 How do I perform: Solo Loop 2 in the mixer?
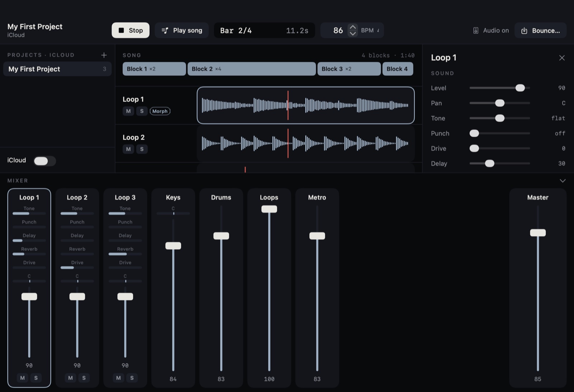pos(84,378)
